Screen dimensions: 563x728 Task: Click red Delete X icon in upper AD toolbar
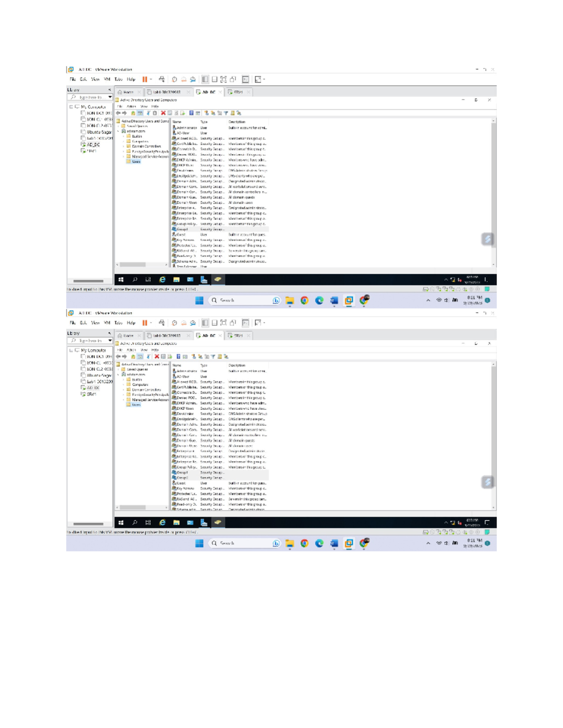pyautogui.click(x=163, y=113)
